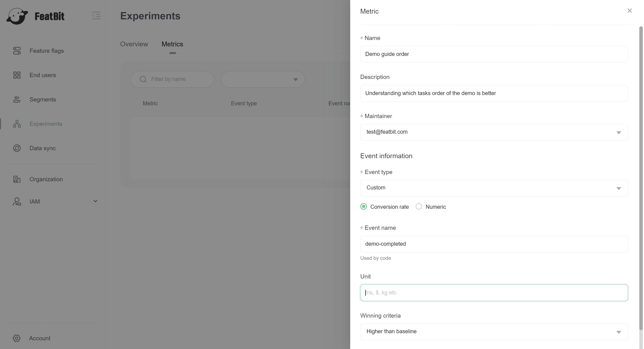
Task: Switch to the Metrics tab
Action: (172, 44)
